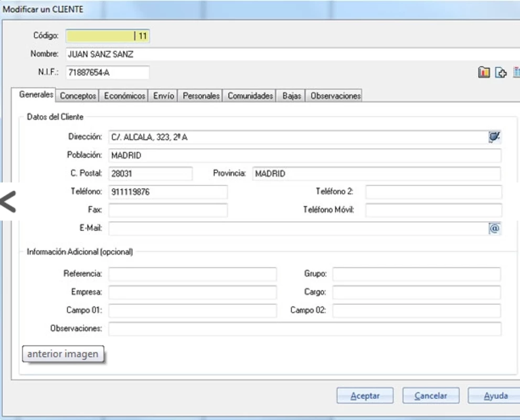Screen dimensions: 520x420
Task: Click the @ send e-mail icon
Action: (x=494, y=228)
